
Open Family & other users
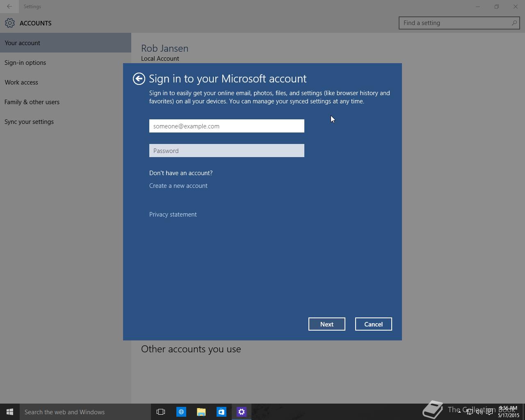click(66, 102)
